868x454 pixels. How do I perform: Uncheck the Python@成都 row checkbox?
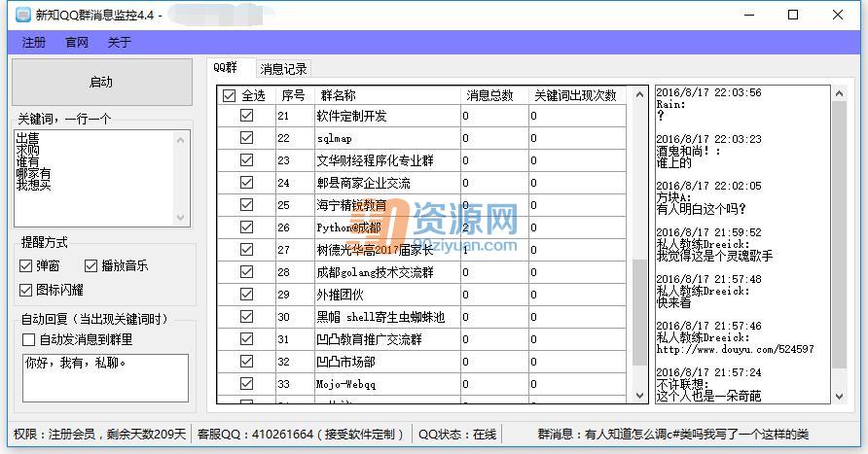(247, 227)
